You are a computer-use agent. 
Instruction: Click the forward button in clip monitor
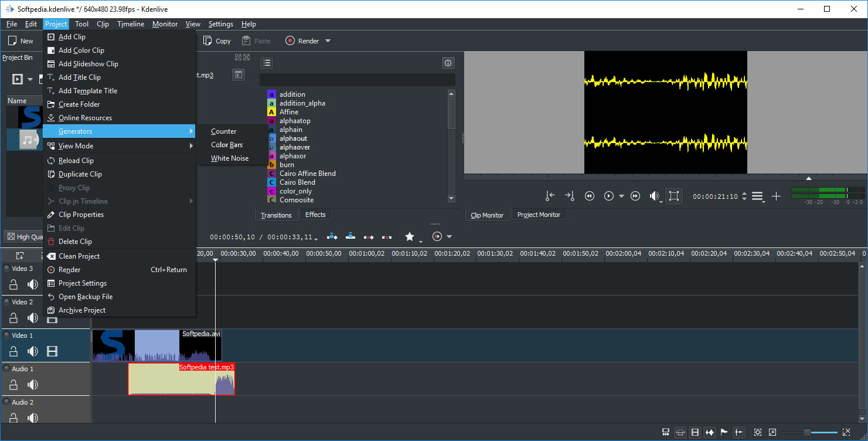(635, 196)
